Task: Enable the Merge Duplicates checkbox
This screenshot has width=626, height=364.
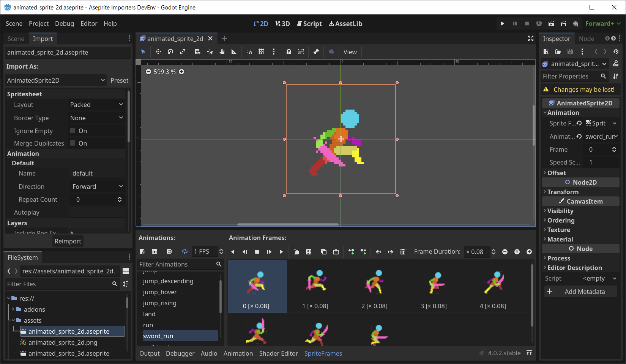Action: pyautogui.click(x=73, y=143)
